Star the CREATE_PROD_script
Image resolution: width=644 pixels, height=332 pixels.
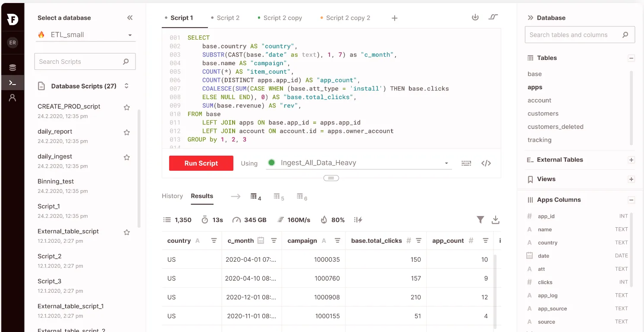pos(127,107)
